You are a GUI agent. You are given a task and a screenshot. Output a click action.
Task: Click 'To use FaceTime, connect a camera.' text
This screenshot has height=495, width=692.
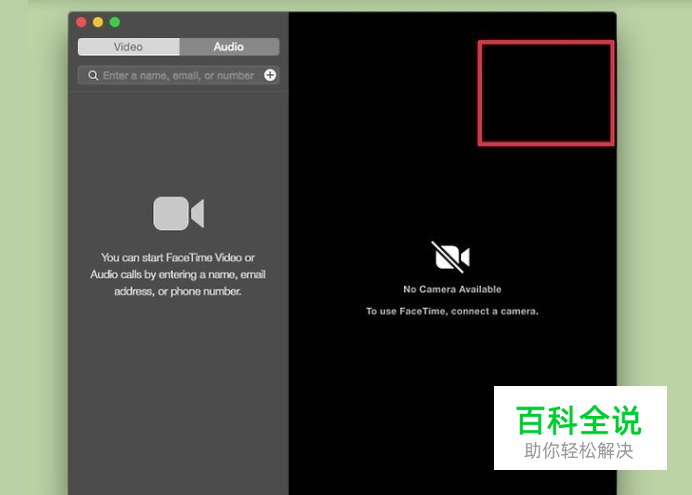452,311
